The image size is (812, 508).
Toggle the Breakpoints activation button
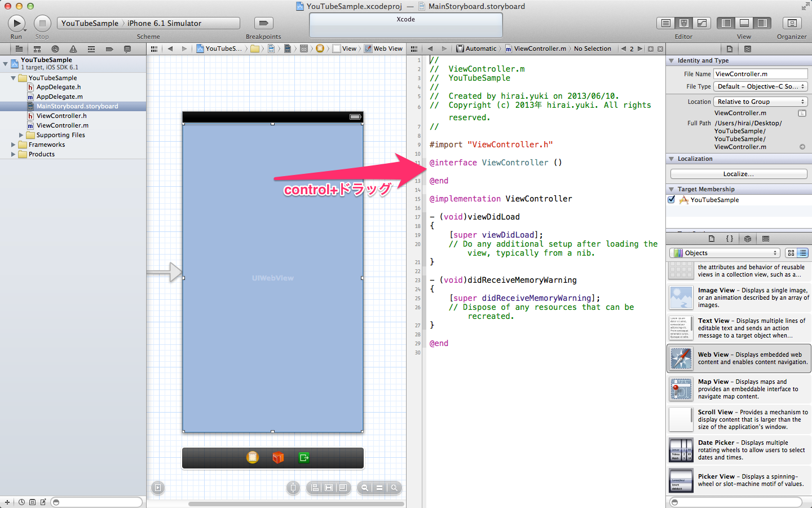(263, 23)
